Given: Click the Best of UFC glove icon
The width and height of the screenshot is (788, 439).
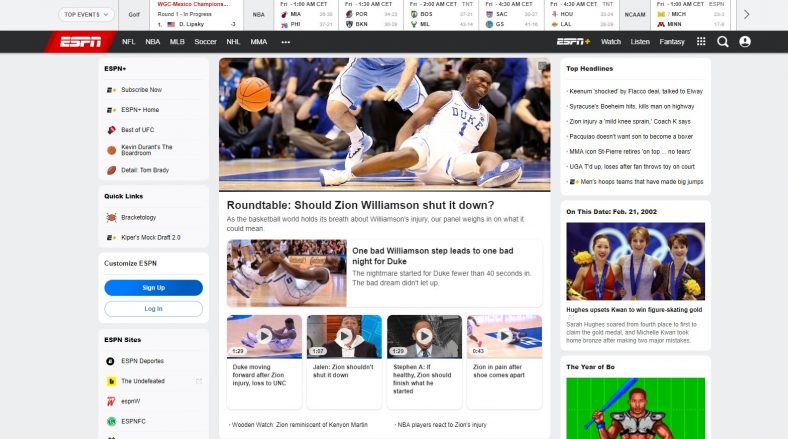Looking at the screenshot, I should 111,130.
